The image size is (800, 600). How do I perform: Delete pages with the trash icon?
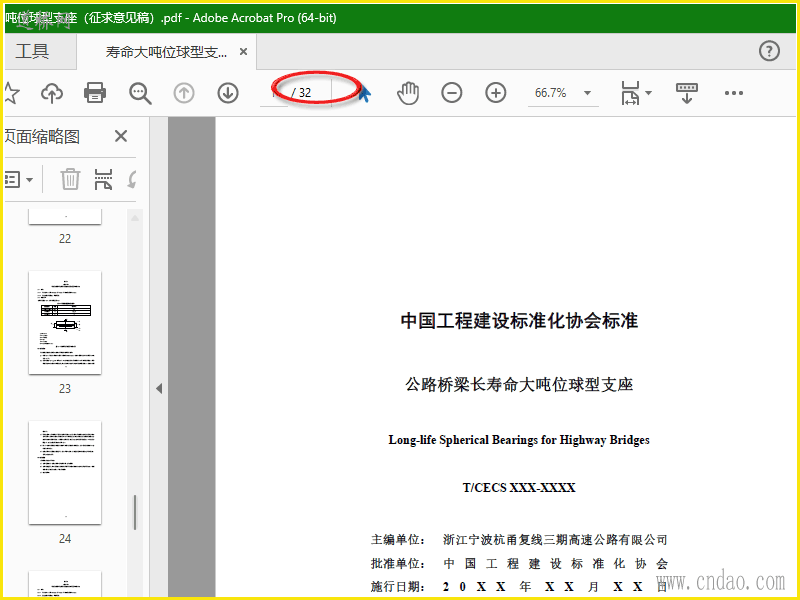click(x=70, y=179)
